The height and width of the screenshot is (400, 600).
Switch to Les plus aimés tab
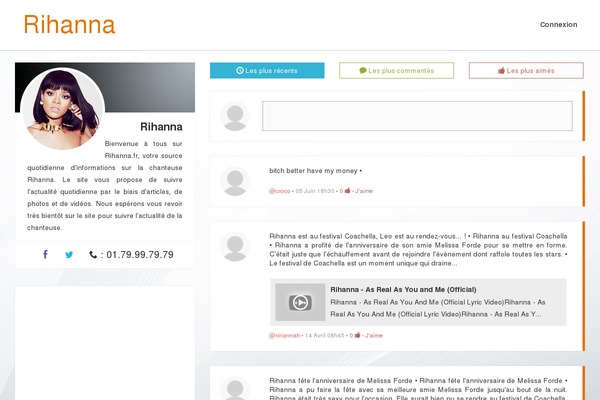tap(526, 70)
